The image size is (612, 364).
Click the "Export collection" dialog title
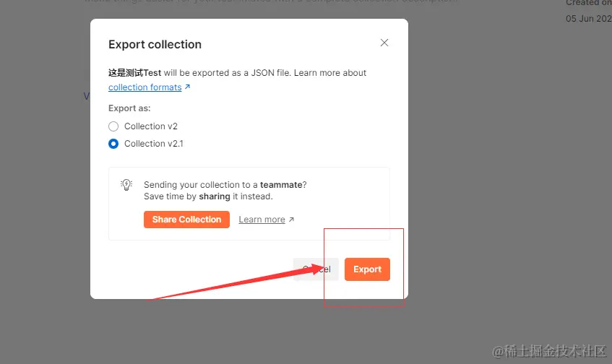(x=155, y=44)
